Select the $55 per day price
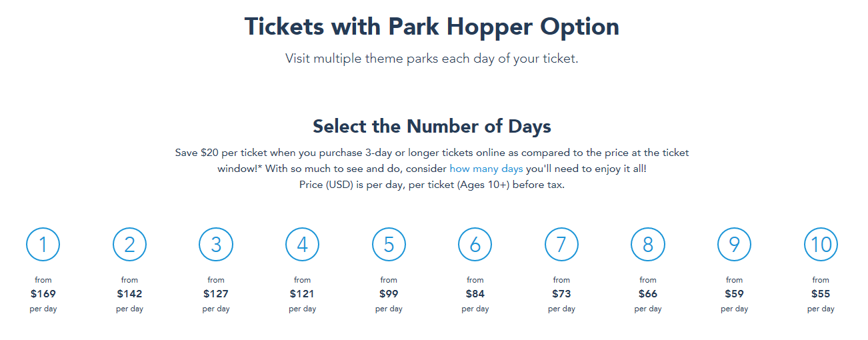The width and height of the screenshot is (868, 340). tap(821, 293)
